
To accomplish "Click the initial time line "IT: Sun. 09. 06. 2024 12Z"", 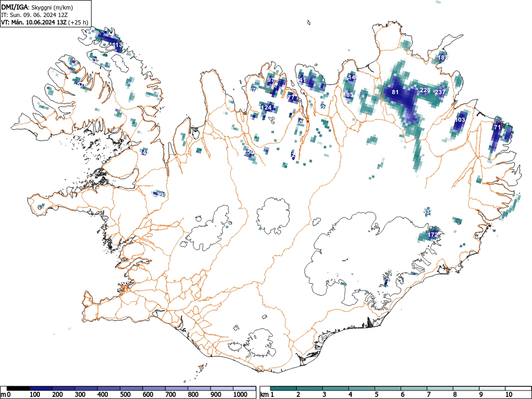I will click(x=35, y=15).
